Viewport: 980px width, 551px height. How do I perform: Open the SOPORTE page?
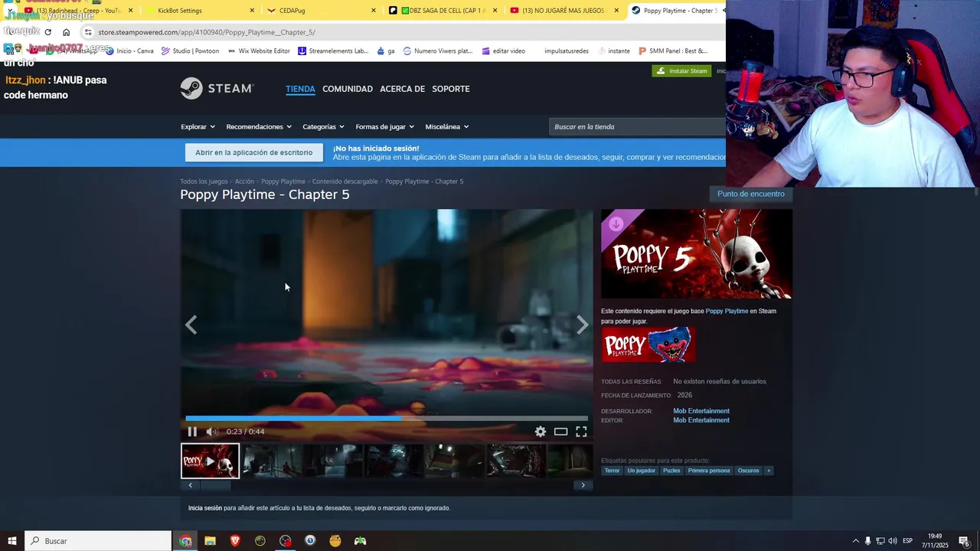click(451, 89)
